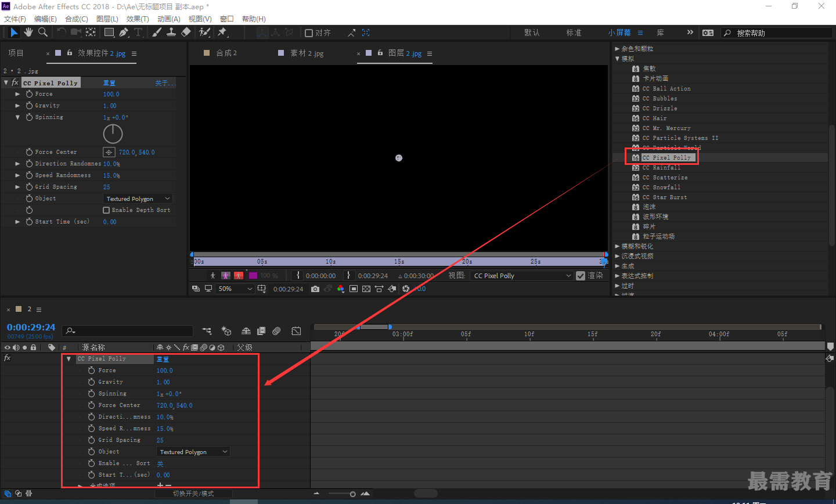836x504 pixels.
Task: Select the Roto Brush tool
Action: point(204,33)
